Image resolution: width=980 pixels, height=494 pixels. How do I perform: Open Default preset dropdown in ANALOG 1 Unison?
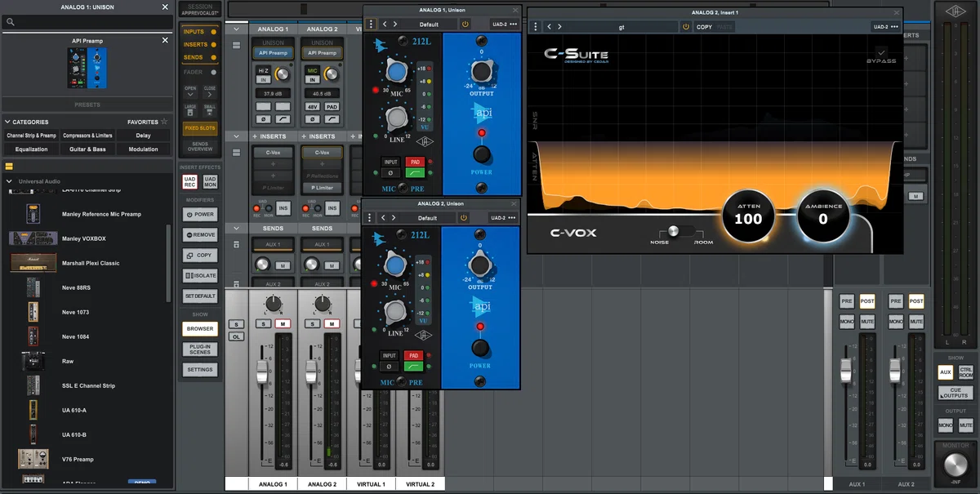pyautogui.click(x=429, y=24)
